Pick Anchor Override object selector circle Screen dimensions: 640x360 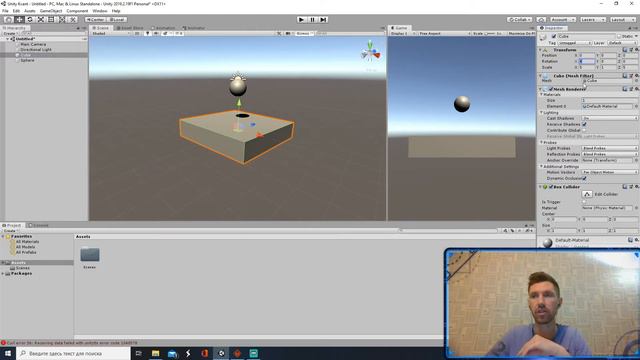tap(636, 160)
